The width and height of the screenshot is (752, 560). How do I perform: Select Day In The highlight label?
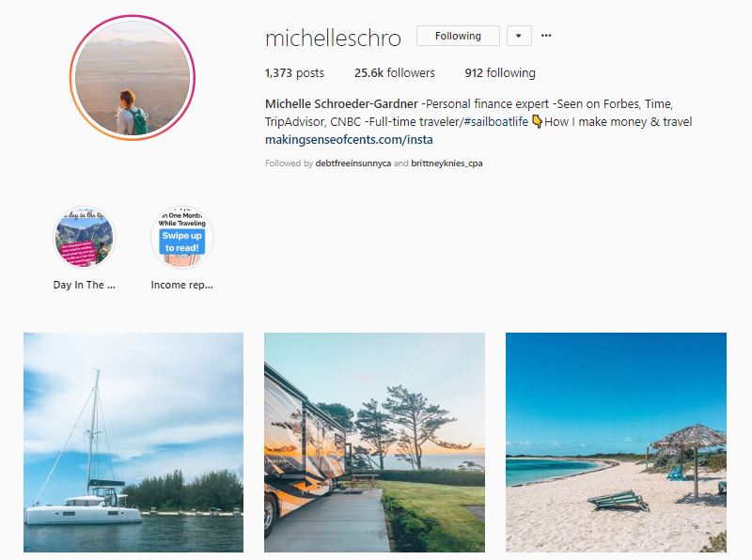pyautogui.click(x=84, y=285)
